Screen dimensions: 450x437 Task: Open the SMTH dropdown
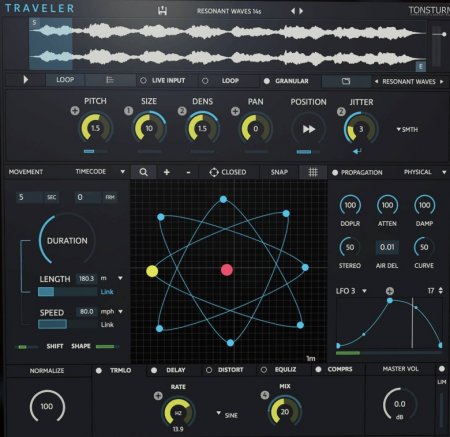coord(407,129)
